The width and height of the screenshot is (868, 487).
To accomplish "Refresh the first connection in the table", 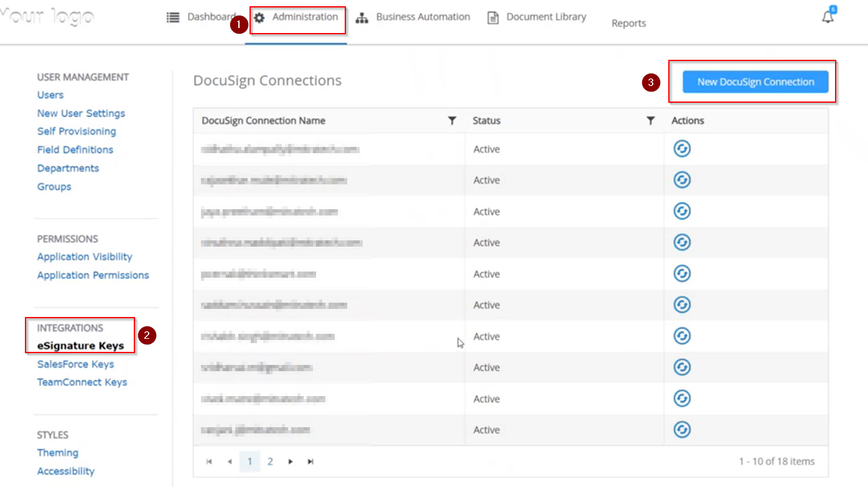I will click(x=683, y=149).
